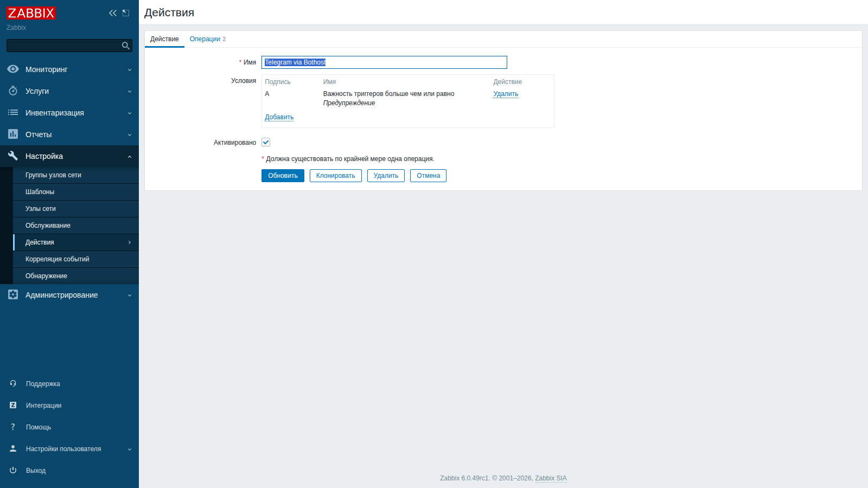Open Обнаружение menu item
The image size is (868, 488).
76,276
